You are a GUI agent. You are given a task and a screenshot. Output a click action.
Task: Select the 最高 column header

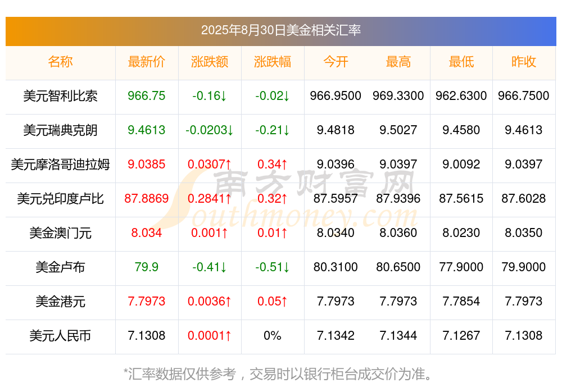[398, 62]
